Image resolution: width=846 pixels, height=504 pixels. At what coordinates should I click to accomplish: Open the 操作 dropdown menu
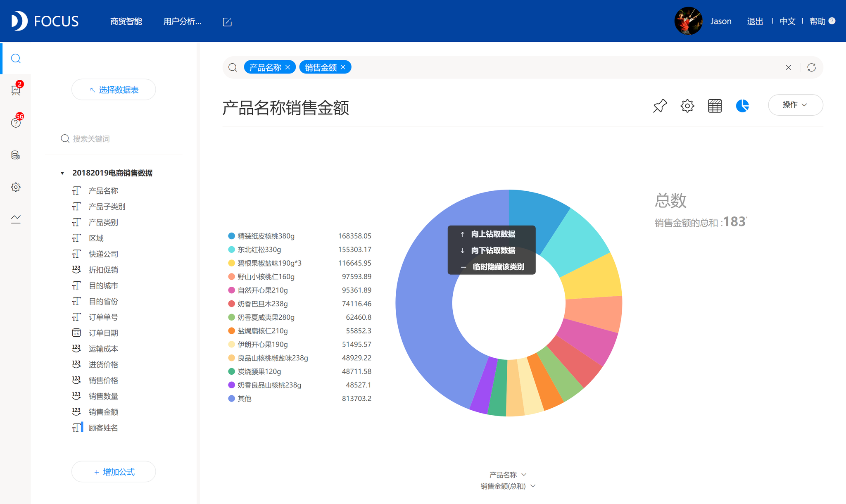tap(795, 105)
